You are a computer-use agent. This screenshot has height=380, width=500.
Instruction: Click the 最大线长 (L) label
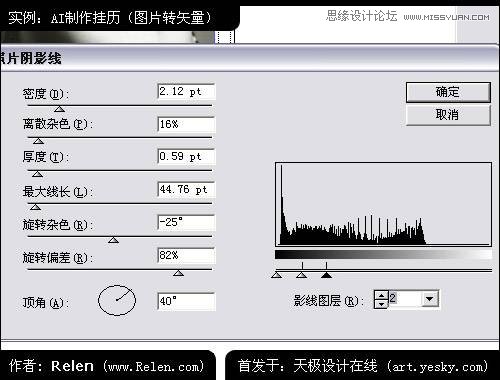[x=58, y=192]
